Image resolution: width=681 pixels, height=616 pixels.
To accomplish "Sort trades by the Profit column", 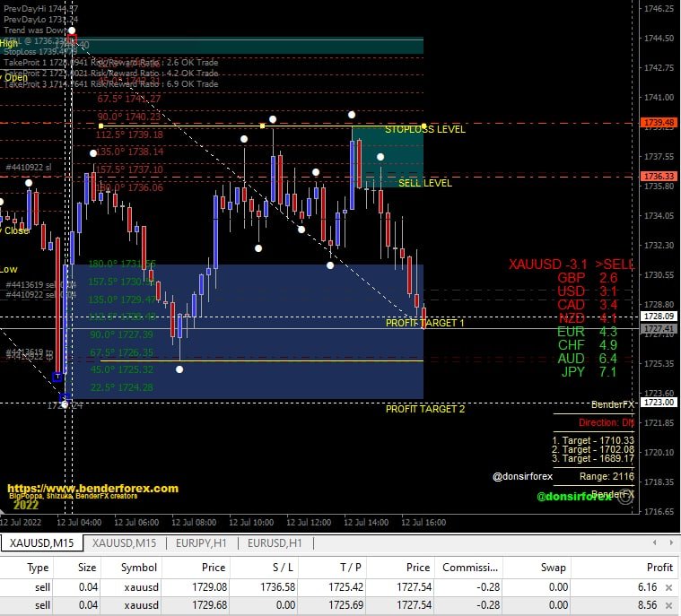I will [659, 568].
